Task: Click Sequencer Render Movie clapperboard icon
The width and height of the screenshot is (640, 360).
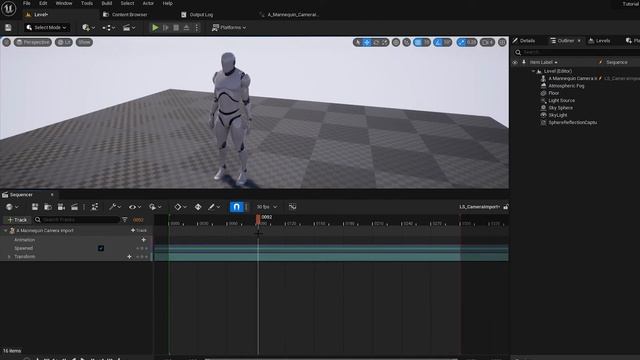Action: (x=74, y=207)
